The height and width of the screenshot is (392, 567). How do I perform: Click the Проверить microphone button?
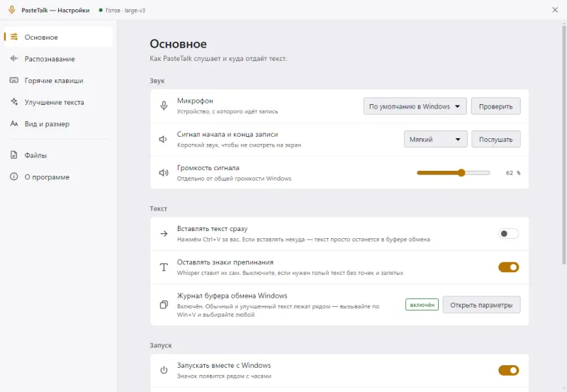[495, 106]
